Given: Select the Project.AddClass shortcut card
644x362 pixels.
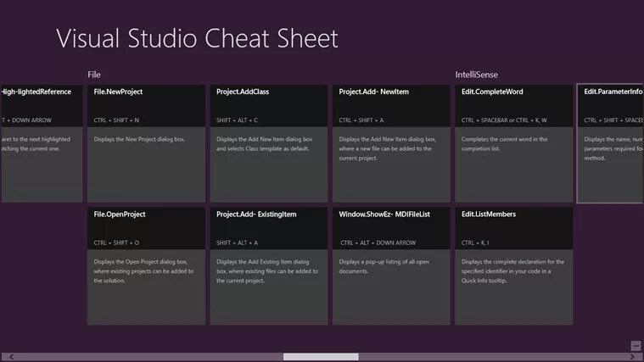Looking at the screenshot, I should 269,143.
